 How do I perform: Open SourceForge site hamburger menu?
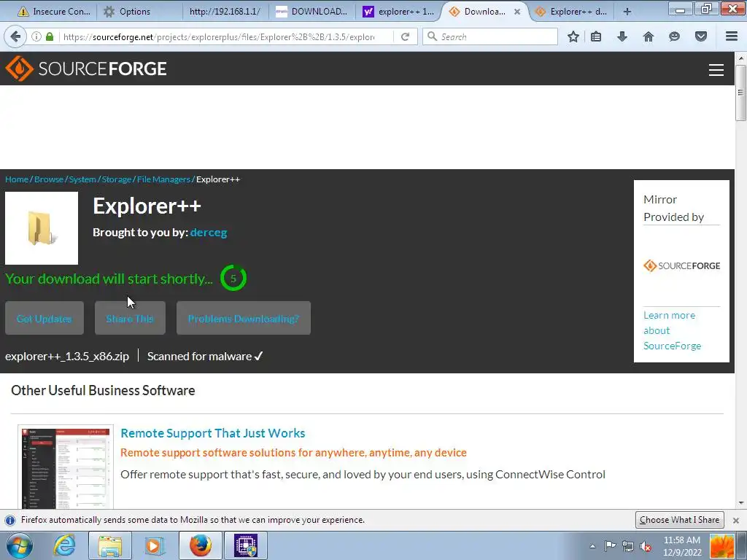716,69
